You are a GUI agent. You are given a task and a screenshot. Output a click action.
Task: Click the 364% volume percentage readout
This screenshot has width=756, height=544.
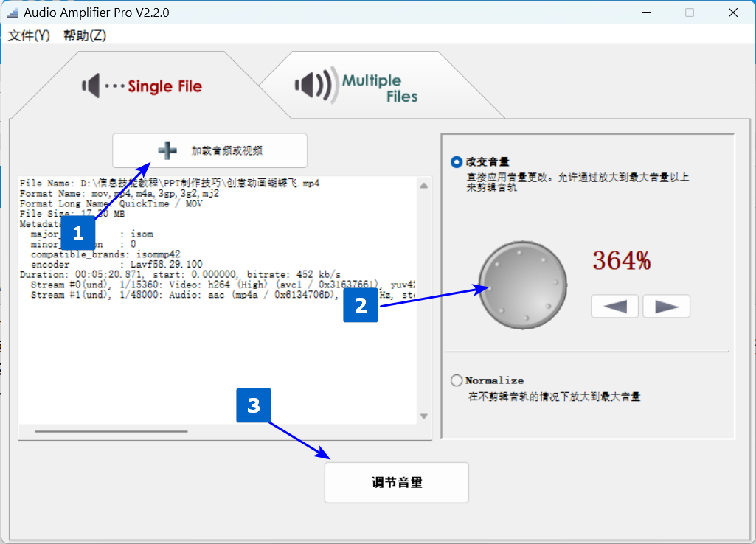[x=621, y=260]
